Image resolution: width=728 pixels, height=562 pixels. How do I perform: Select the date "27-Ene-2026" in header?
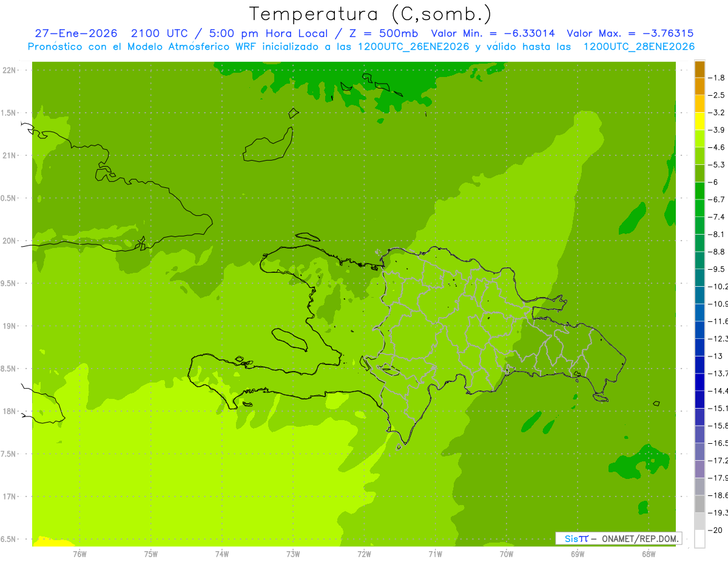point(76,34)
